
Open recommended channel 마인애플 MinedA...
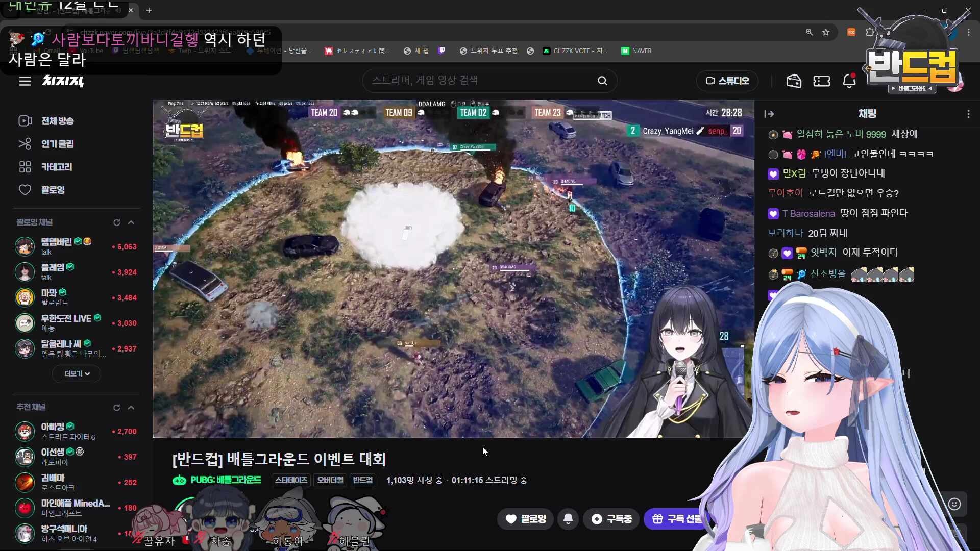click(77, 508)
